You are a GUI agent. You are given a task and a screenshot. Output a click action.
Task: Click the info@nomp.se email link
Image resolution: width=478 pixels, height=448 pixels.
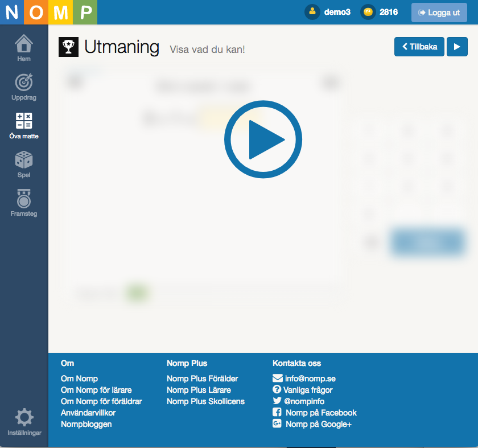point(310,379)
